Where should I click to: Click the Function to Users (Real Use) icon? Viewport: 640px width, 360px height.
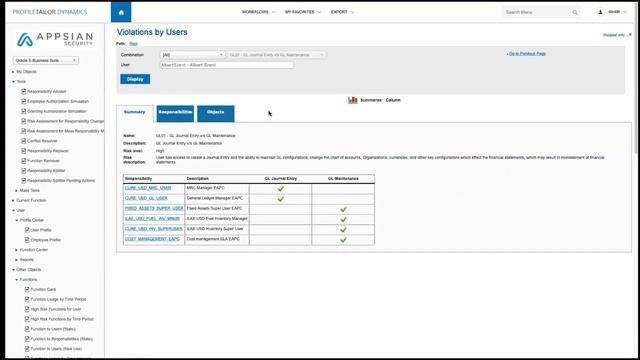27,349
